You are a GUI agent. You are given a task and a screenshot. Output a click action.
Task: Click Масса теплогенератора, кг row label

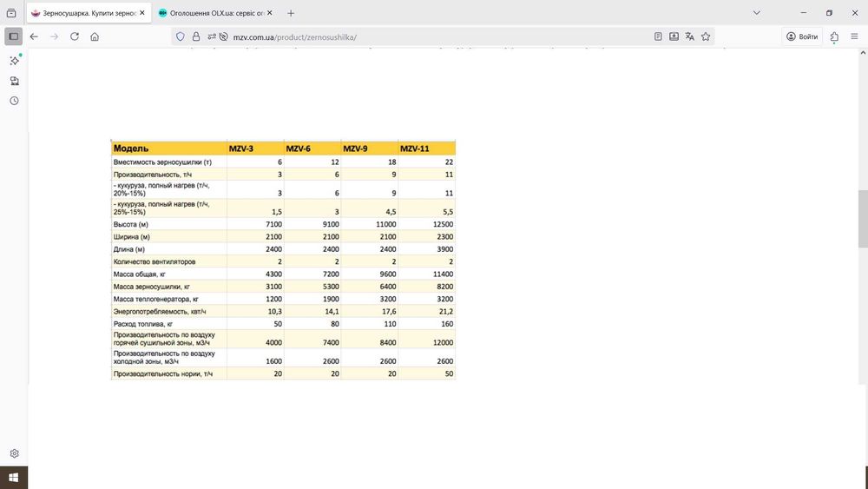[x=155, y=299]
